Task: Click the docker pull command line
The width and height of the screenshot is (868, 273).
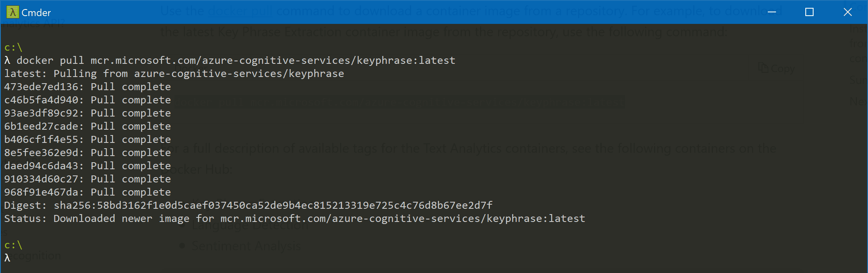Action: tap(230, 61)
